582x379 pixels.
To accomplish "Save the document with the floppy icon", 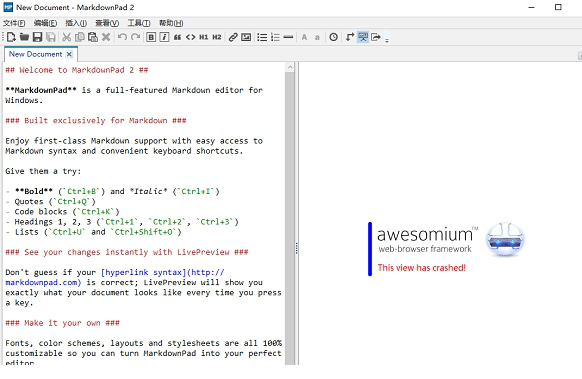I will (x=37, y=37).
